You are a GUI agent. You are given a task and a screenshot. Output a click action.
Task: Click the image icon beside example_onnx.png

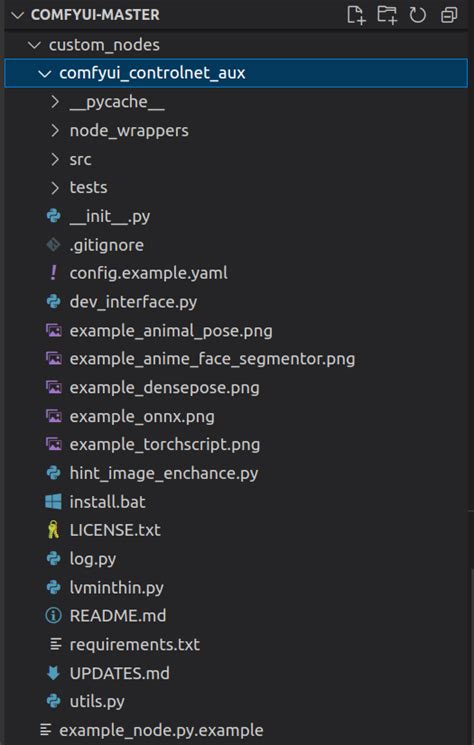point(53,416)
